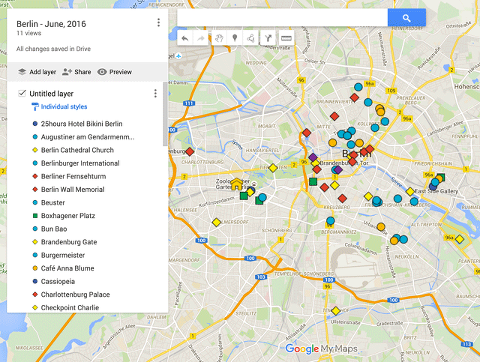
Task: Click the undo arrow in map toolbar
Action: tap(185, 38)
